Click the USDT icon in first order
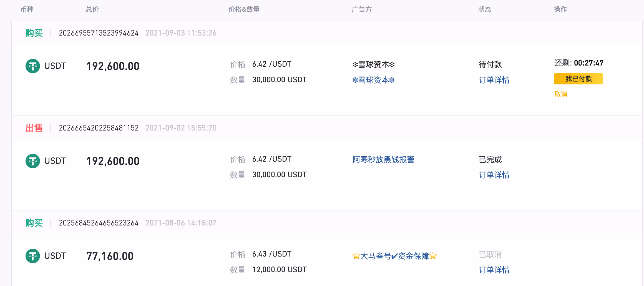 coord(33,66)
